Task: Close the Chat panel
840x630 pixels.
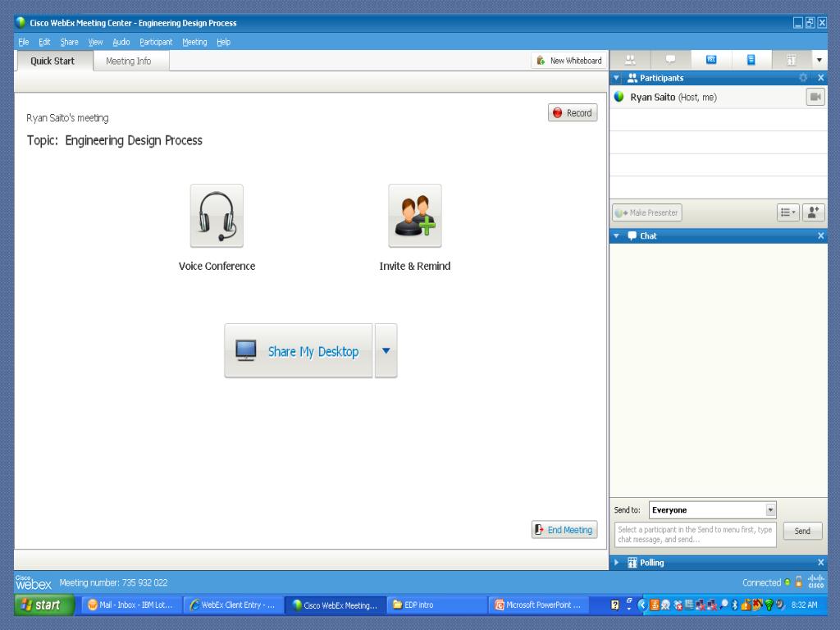Action: 820,235
